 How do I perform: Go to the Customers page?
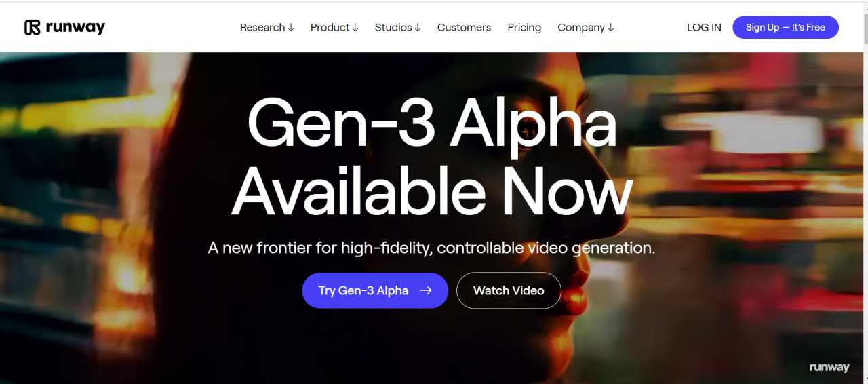pyautogui.click(x=464, y=27)
